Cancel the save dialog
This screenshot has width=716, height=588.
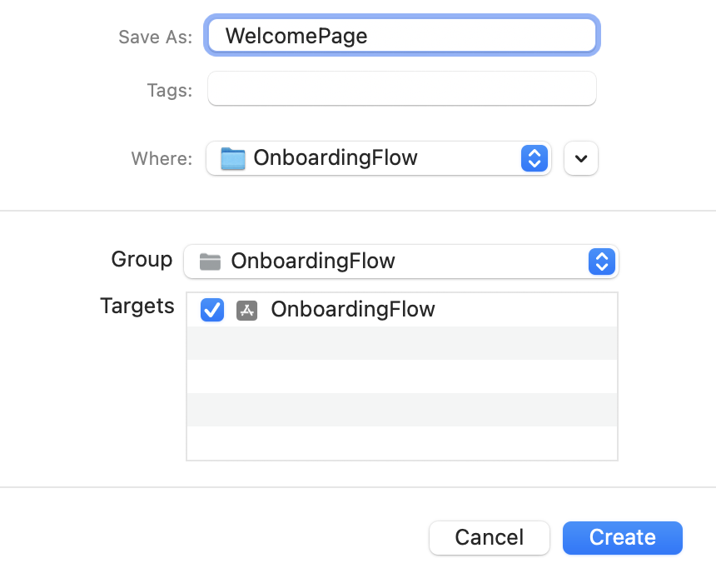coord(490,537)
